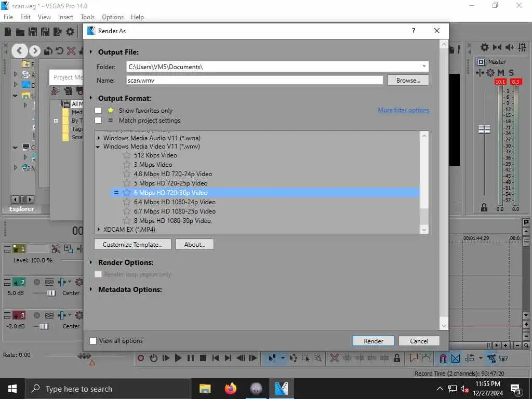
Task: Select the Zoom Edit tool
Action: (x=318, y=358)
